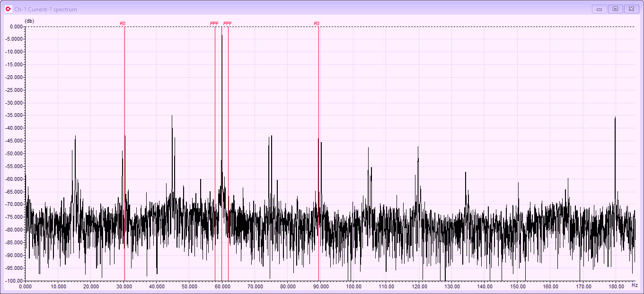Click the '160.00' frequency axis label
The image size is (644, 294).
click(550, 286)
